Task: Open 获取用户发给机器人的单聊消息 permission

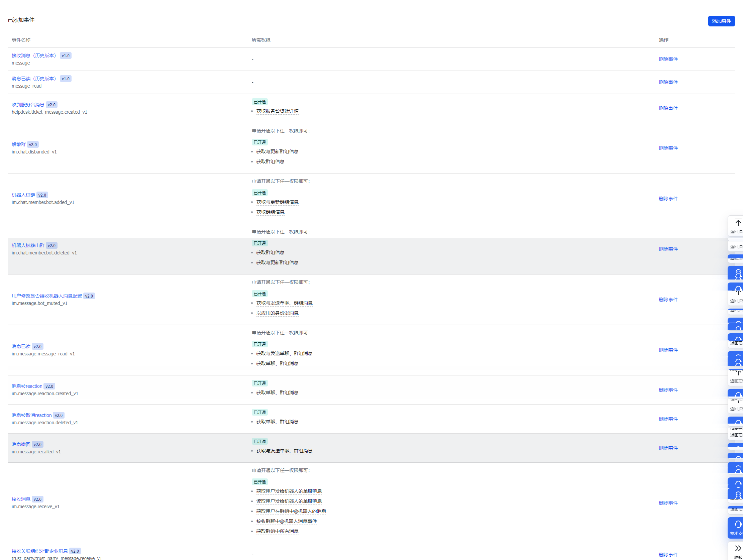Action: pos(289,491)
